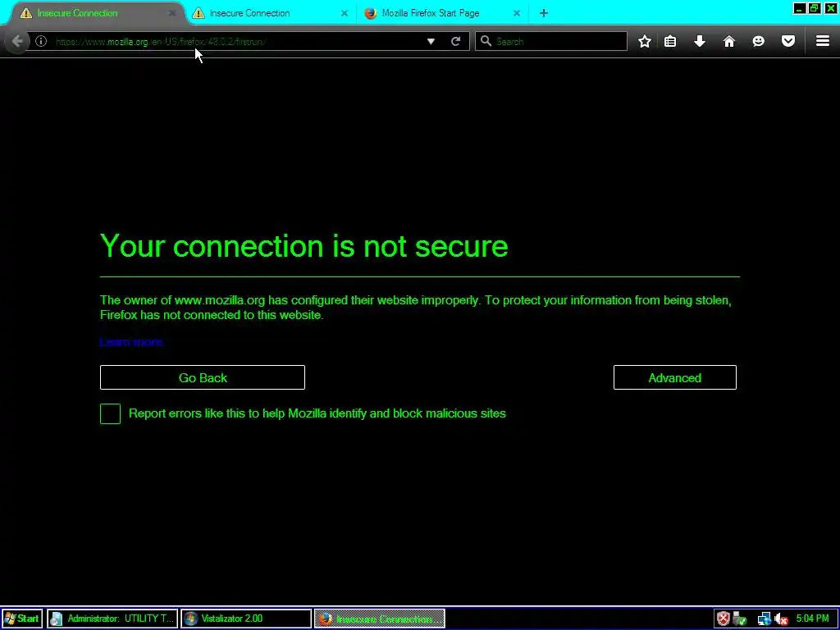This screenshot has height=630, width=840.
Task: Minimize the Firefox window
Action: [799, 8]
